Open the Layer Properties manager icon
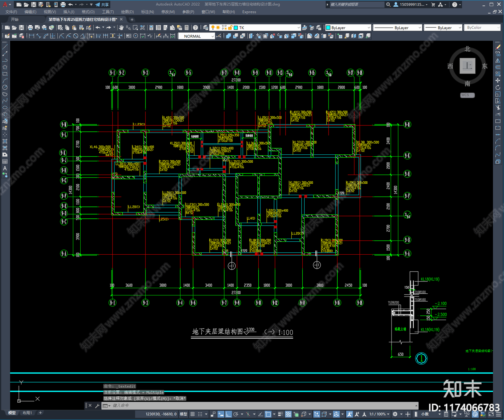 (x=205, y=28)
